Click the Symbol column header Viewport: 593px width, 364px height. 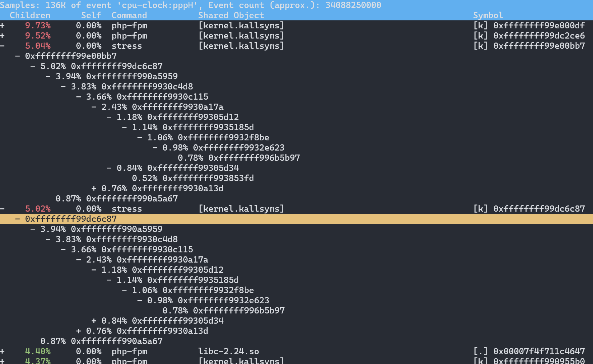click(x=488, y=15)
